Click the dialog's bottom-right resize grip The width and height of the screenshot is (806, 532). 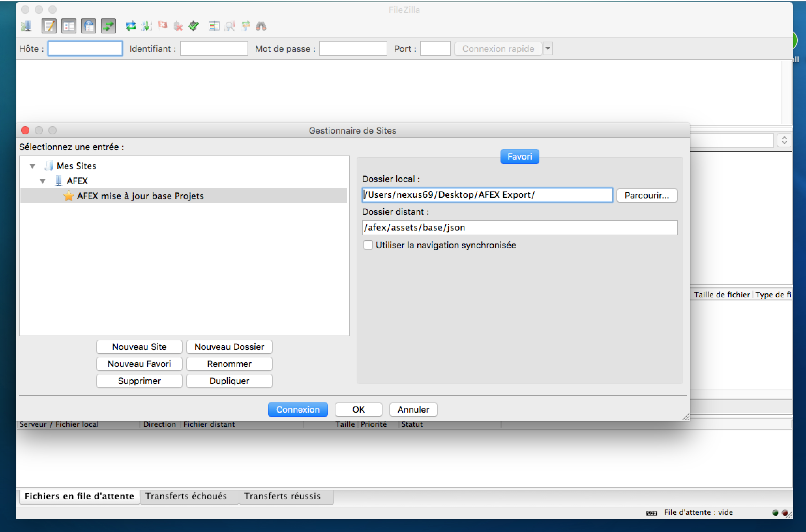(686, 417)
